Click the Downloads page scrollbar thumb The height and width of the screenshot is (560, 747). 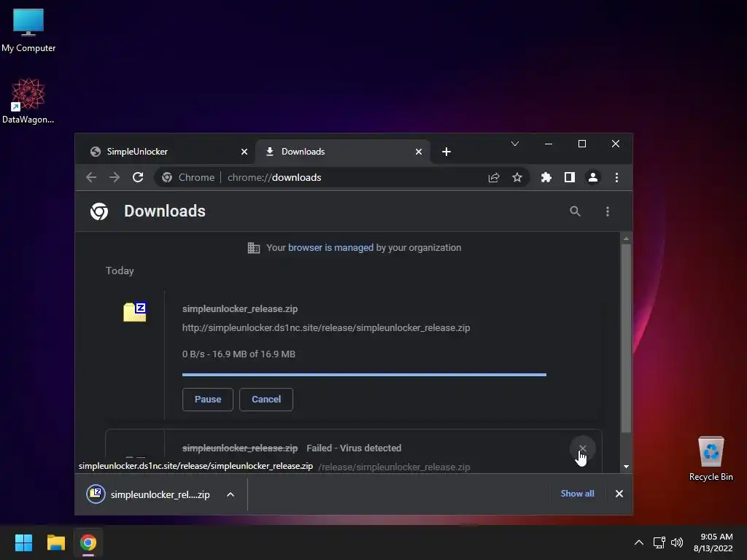pos(626,338)
